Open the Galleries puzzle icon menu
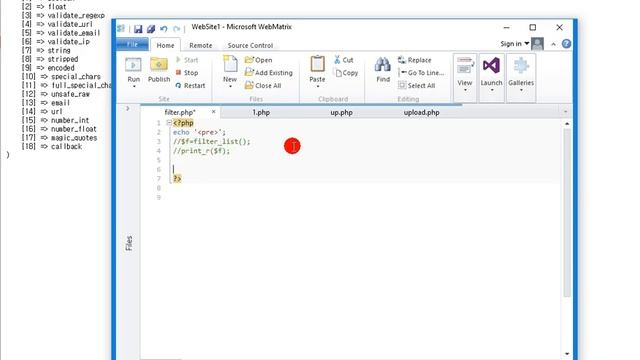The image size is (640, 360). coord(521,77)
